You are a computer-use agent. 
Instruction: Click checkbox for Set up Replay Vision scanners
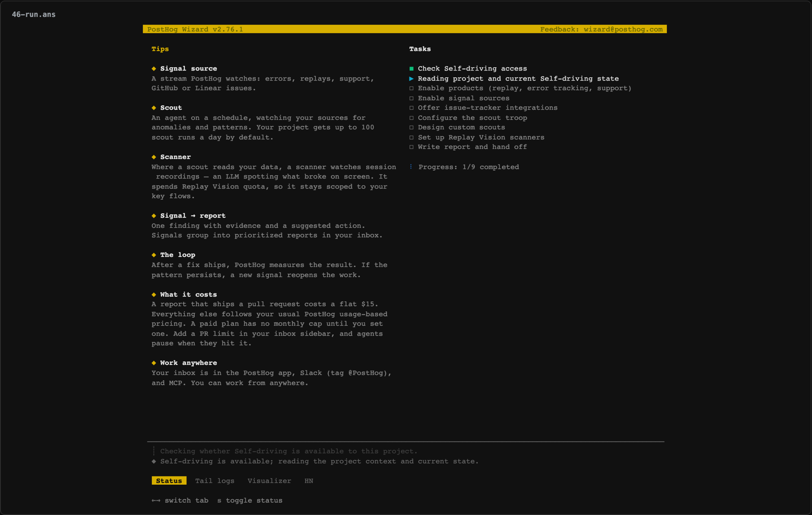click(x=412, y=138)
